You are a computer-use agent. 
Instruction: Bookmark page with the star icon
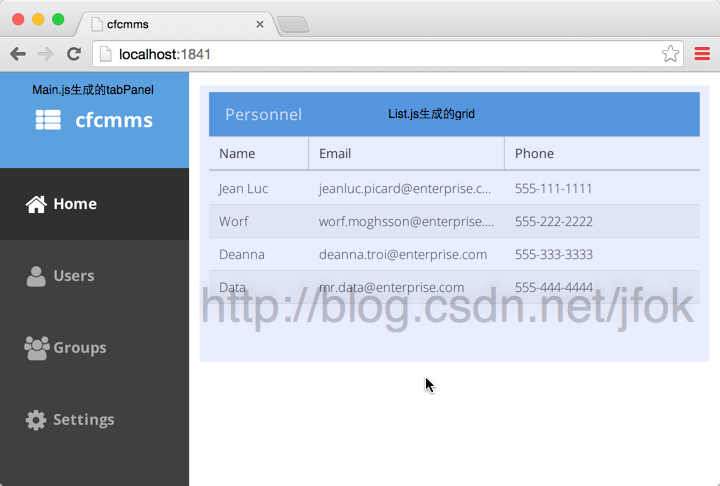[x=670, y=54]
